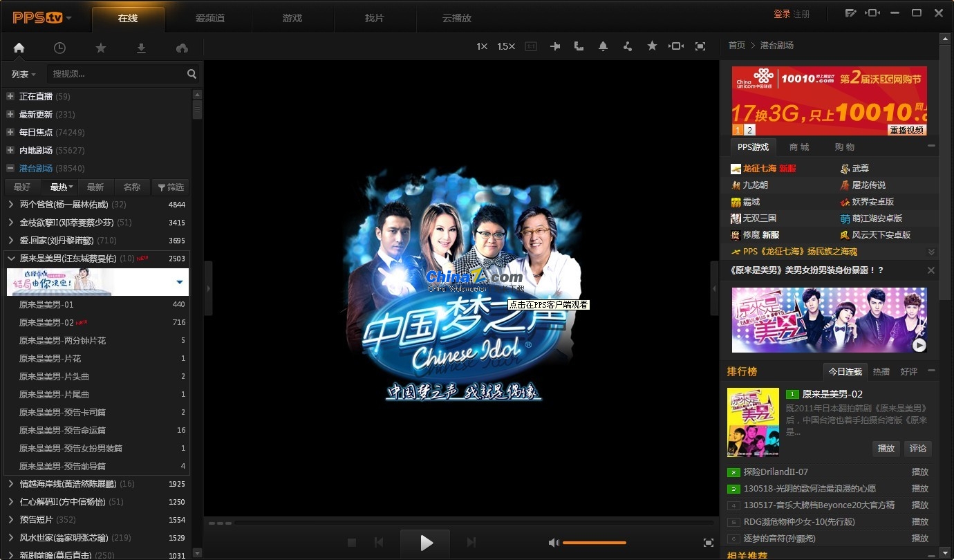
Task: Pin the window on top
Action: click(554, 46)
